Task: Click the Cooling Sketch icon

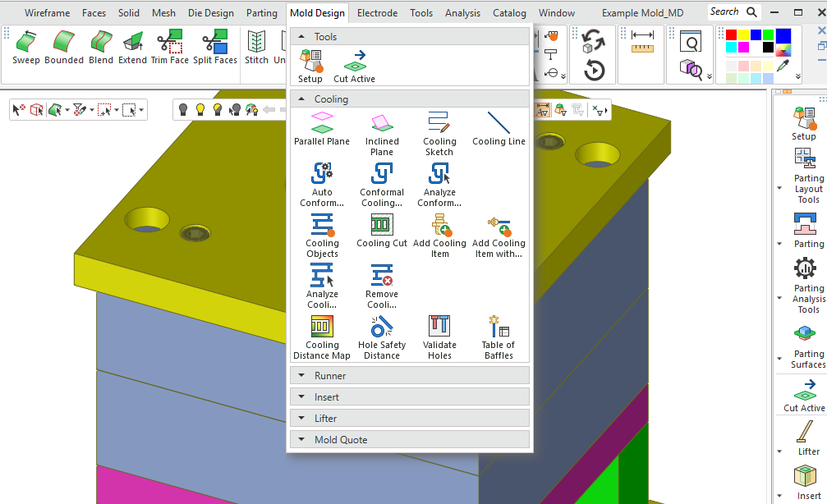Action: pyautogui.click(x=439, y=133)
